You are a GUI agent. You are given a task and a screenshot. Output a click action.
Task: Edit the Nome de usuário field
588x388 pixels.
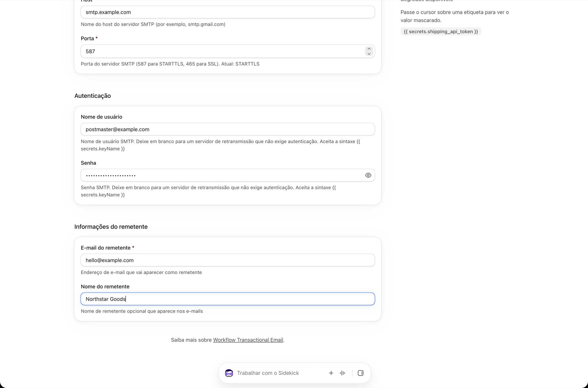228,129
